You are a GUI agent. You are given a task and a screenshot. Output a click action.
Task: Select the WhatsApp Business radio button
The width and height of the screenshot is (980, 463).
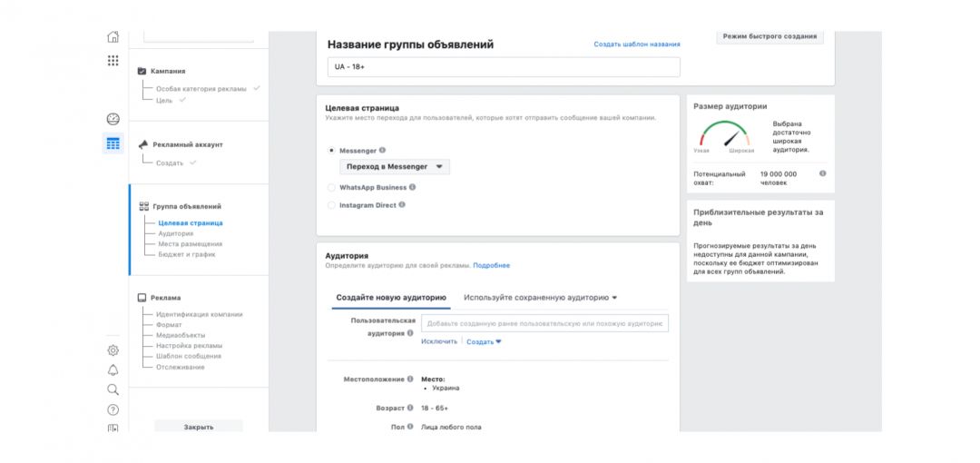(x=331, y=187)
